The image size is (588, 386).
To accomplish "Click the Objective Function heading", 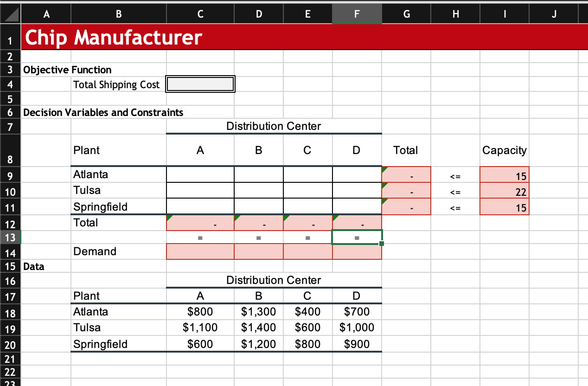I will tap(67, 70).
